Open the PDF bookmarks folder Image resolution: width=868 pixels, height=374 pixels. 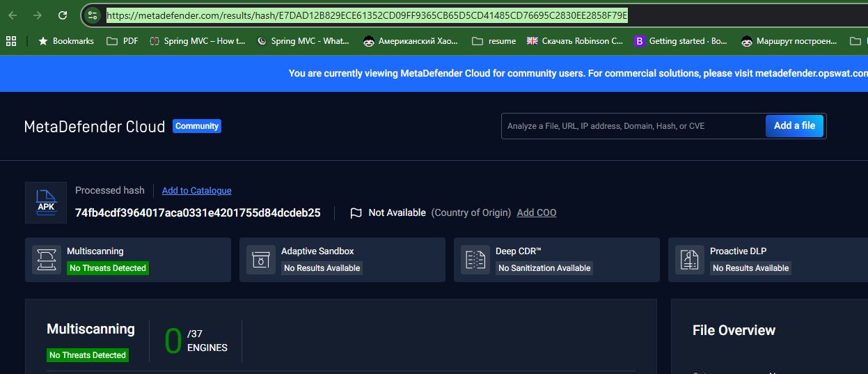pos(122,41)
